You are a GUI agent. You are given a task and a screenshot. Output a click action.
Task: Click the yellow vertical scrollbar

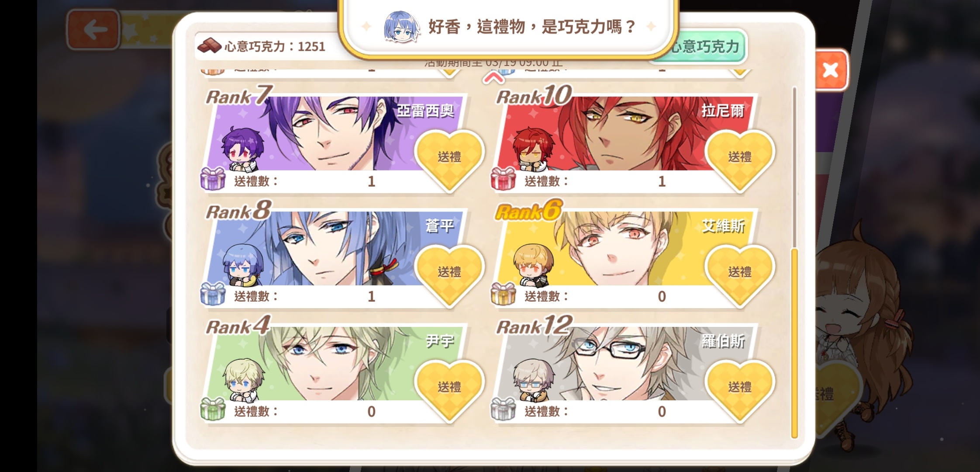click(x=794, y=343)
